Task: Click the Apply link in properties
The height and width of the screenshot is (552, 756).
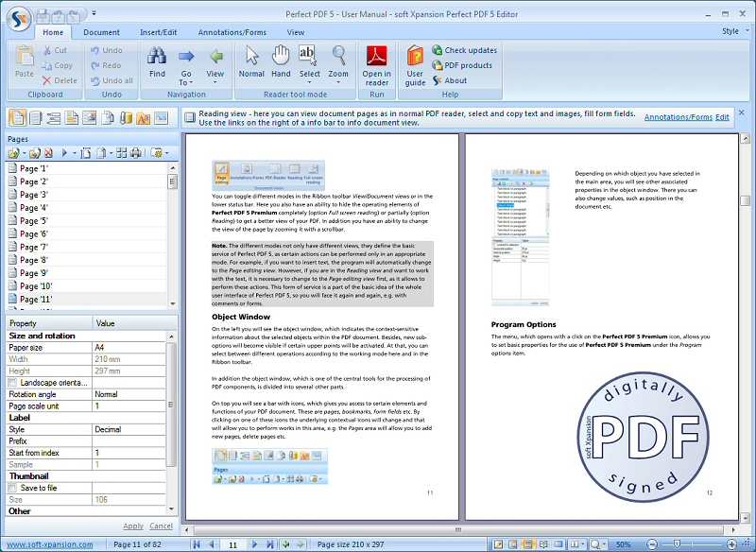Action: tap(133, 526)
